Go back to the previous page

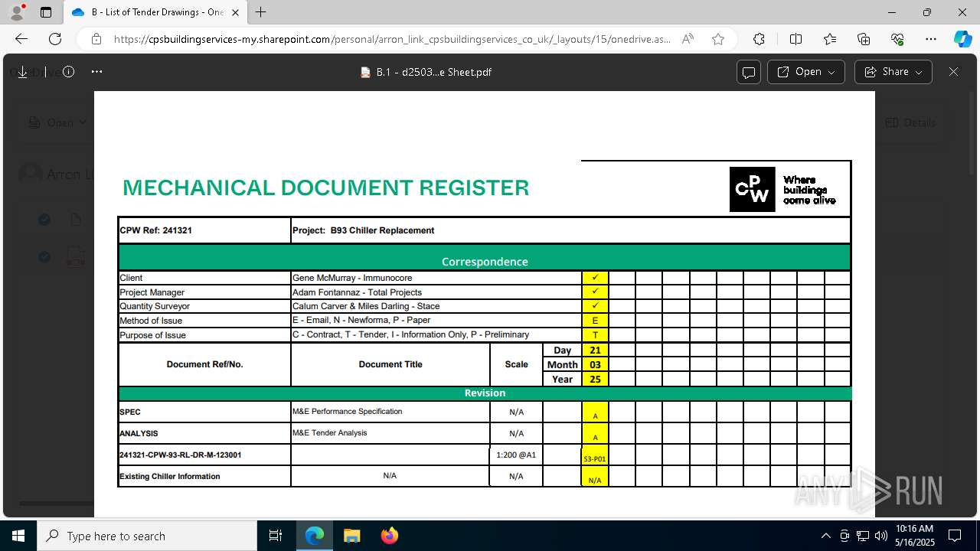point(21,39)
